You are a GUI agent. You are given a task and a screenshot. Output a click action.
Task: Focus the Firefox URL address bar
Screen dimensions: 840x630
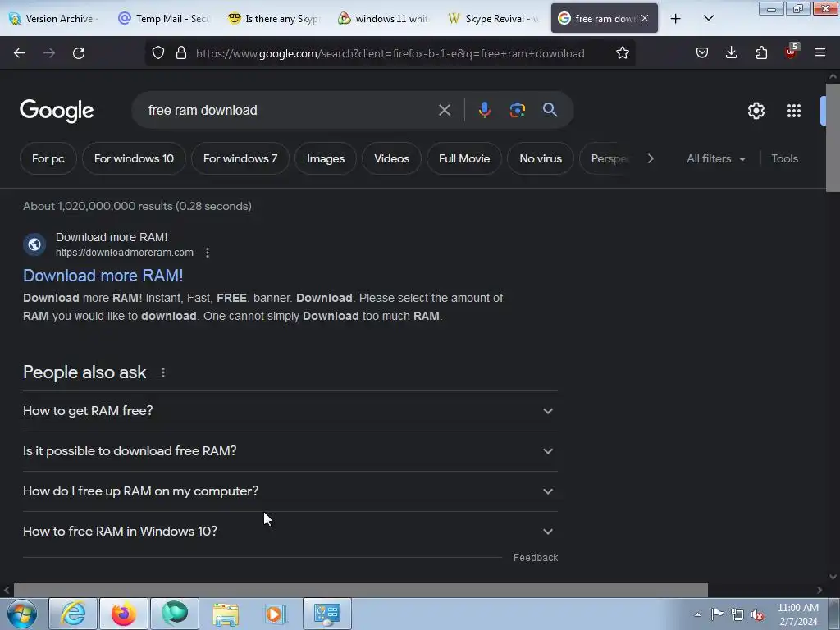tap(390, 53)
